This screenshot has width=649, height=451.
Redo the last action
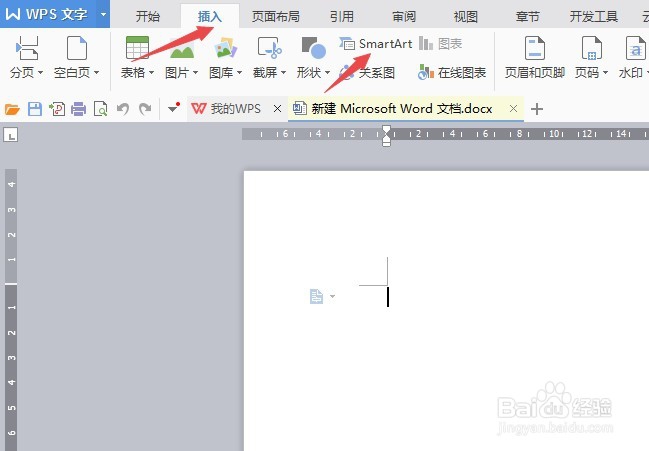[145, 109]
